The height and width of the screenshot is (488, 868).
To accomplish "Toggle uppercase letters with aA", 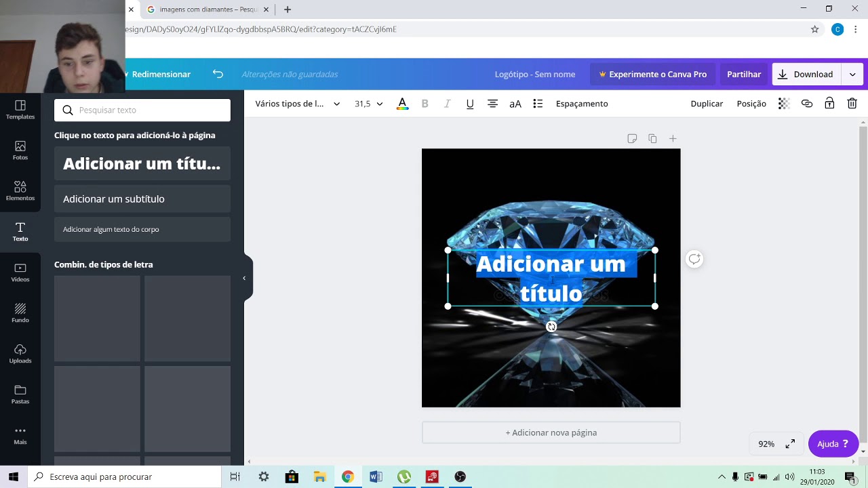I will [x=515, y=104].
